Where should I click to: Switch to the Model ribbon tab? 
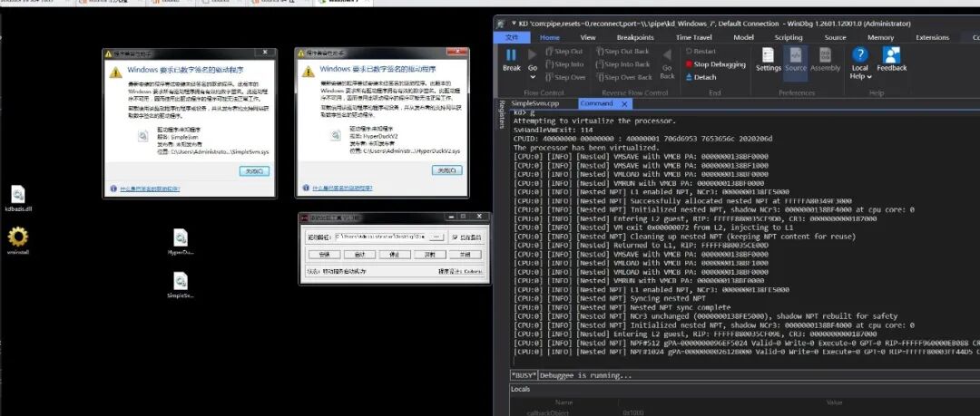coord(743,37)
